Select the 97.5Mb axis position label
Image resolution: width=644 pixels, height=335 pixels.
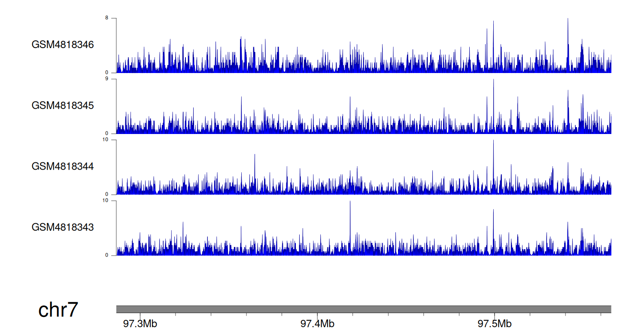coord(494,323)
